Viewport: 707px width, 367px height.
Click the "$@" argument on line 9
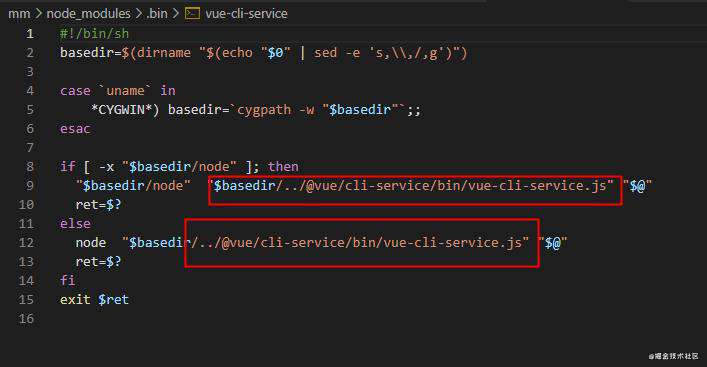[637, 185]
